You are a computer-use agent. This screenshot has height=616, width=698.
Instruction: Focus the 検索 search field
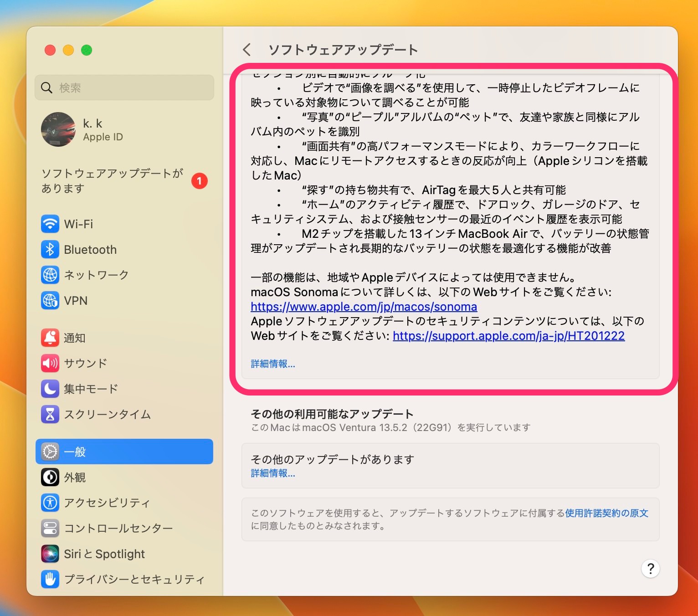pyautogui.click(x=124, y=87)
